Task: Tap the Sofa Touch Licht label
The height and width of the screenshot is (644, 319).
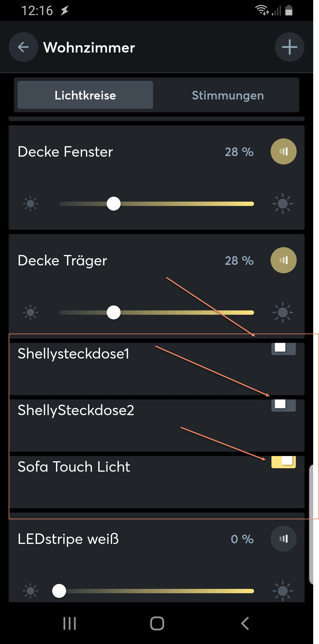Action: tap(74, 467)
